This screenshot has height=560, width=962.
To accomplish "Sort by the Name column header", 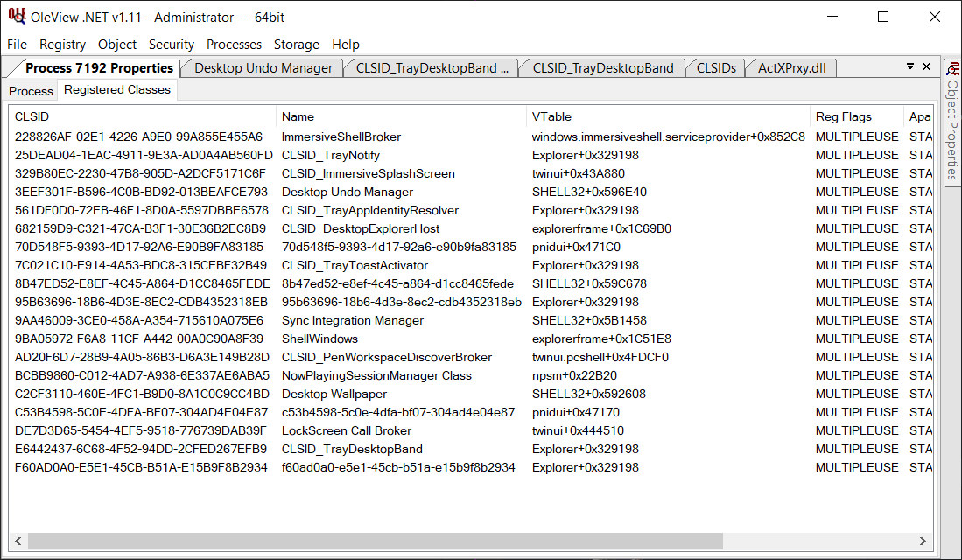I will tap(401, 116).
